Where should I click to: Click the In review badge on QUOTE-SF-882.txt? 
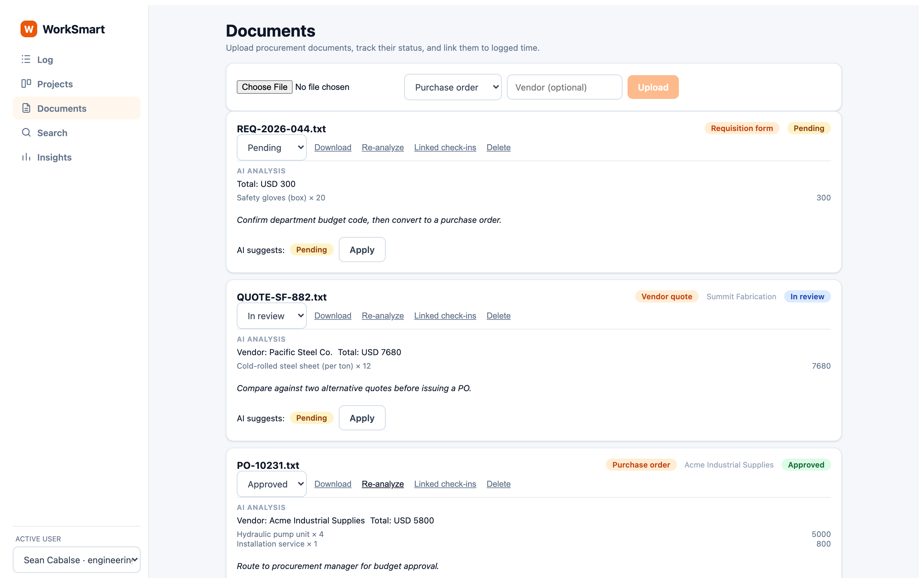click(807, 297)
